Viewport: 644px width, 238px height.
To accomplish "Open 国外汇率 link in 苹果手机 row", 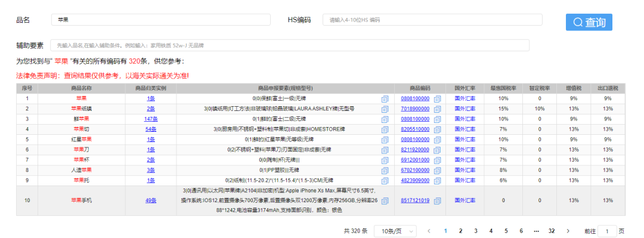I will point(465,201).
